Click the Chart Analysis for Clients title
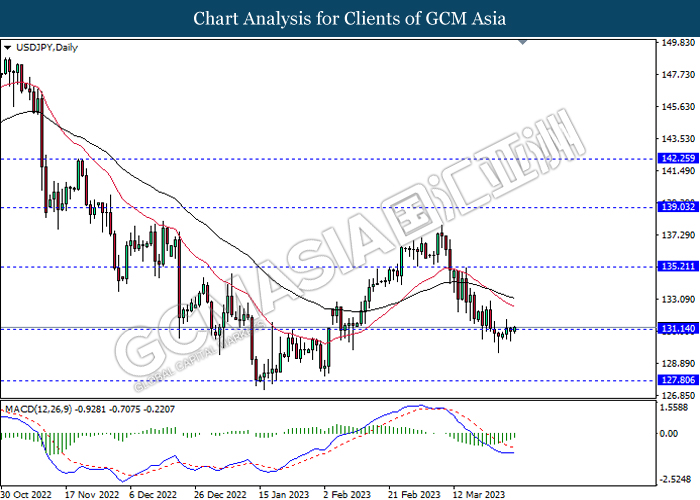Viewport: 700px width, 500px height. [350, 18]
